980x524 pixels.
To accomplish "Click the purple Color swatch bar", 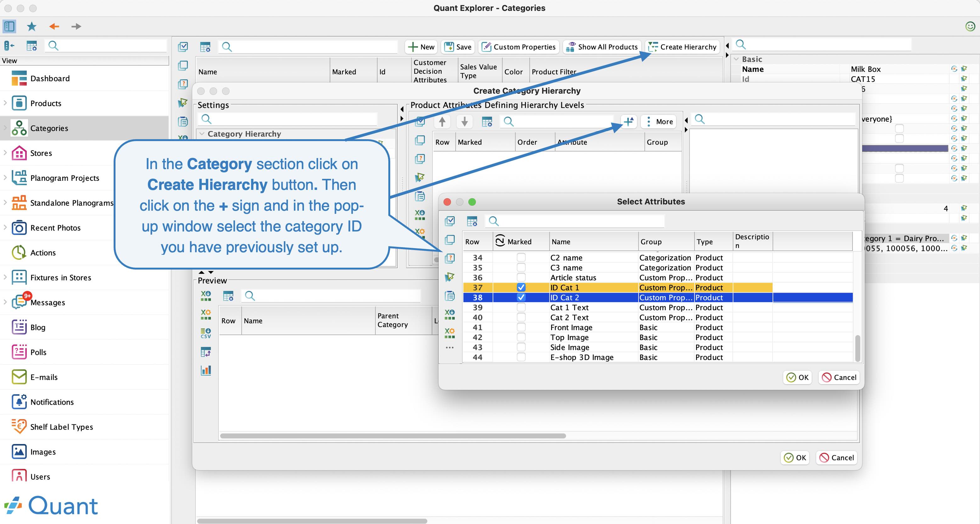I will (905, 148).
